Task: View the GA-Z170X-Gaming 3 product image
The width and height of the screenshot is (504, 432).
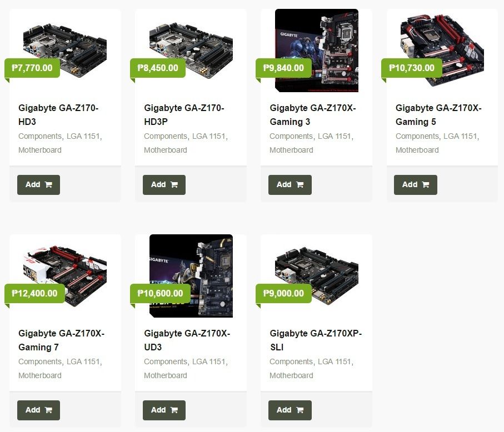Action: coord(317,51)
